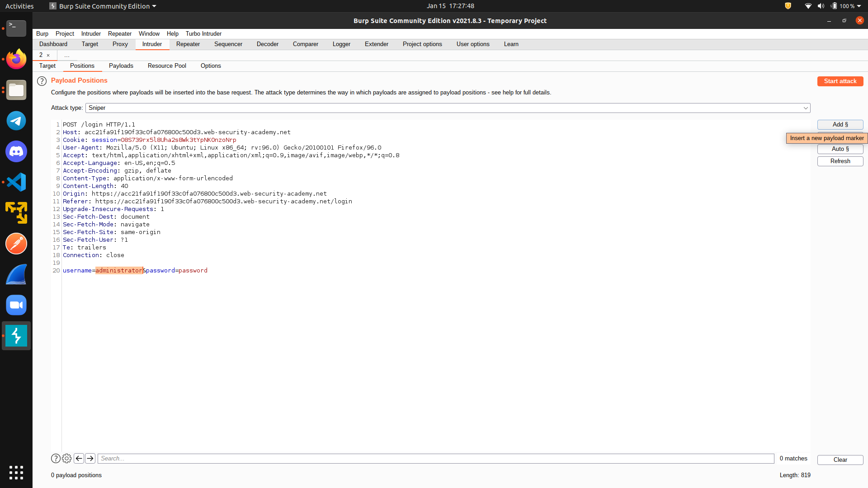Open the Turbo Intruder menu
This screenshot has height=488, width=868.
click(x=203, y=34)
